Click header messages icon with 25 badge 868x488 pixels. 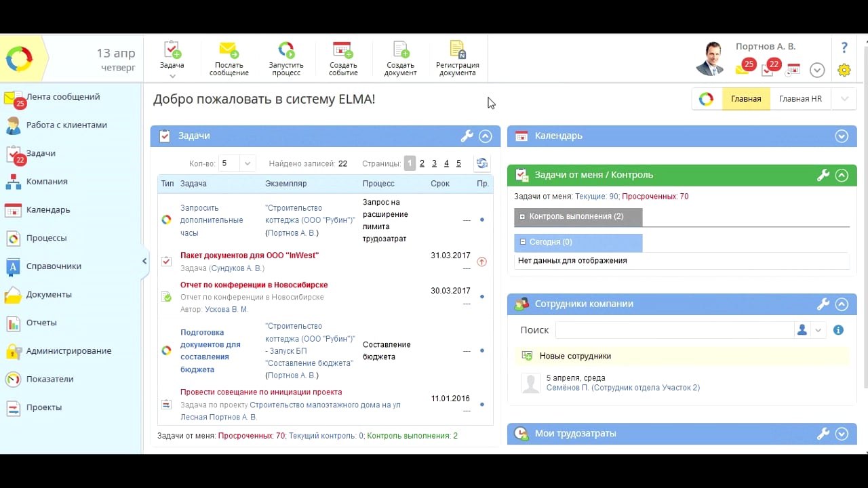click(x=745, y=66)
